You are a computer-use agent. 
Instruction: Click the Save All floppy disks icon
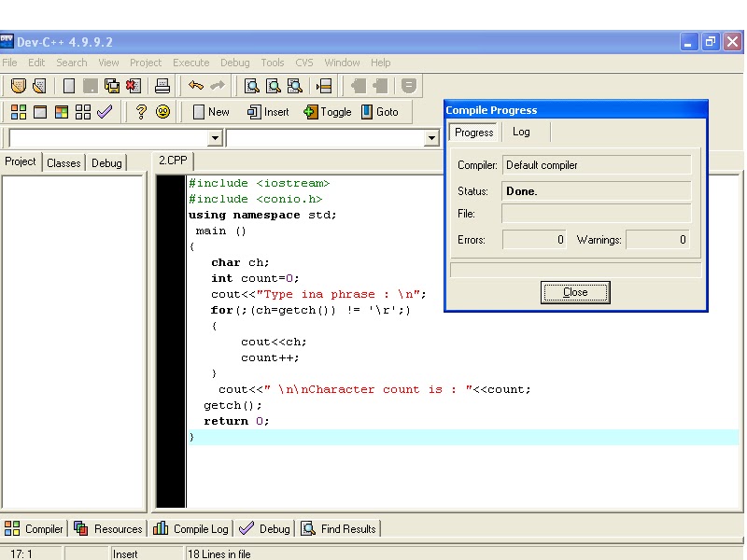point(112,86)
